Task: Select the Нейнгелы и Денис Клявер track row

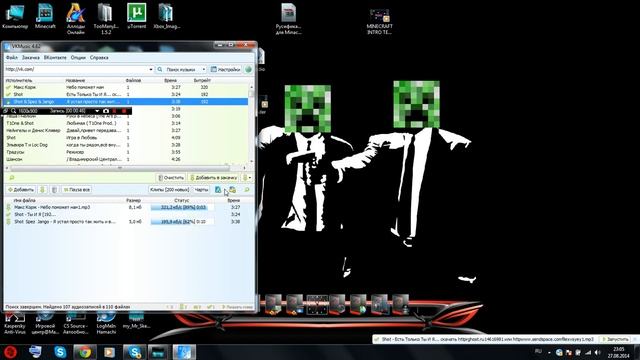Action: tap(126, 130)
